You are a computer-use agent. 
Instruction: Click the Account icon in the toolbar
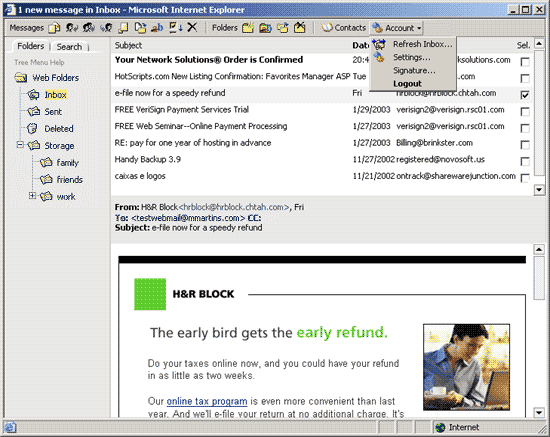[x=377, y=27]
